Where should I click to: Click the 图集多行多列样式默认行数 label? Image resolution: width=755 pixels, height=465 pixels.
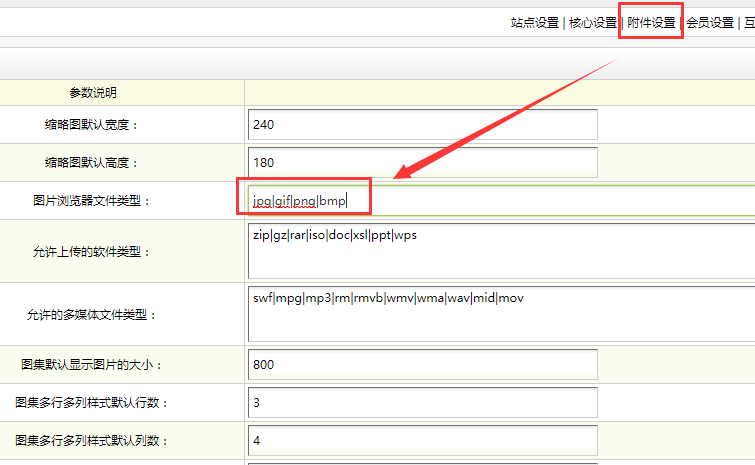point(90,403)
